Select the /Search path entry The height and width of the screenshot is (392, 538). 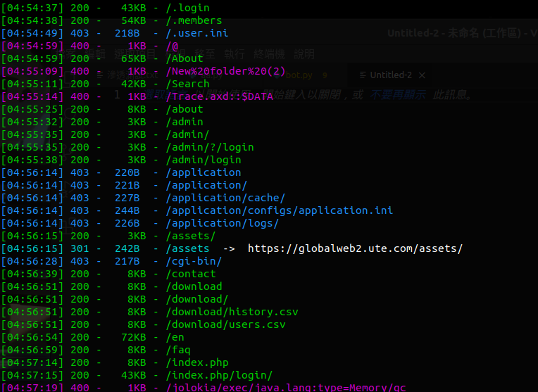(187, 84)
